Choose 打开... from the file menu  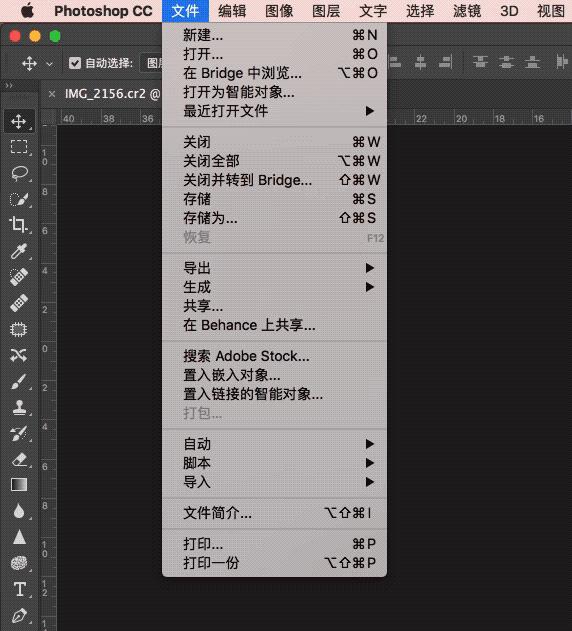click(275, 54)
